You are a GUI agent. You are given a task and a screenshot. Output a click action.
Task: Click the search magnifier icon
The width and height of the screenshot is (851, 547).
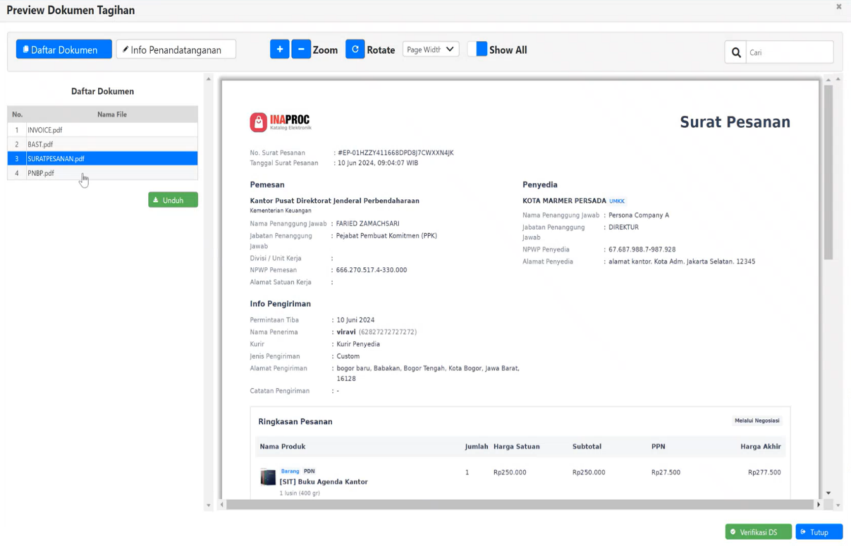point(736,52)
